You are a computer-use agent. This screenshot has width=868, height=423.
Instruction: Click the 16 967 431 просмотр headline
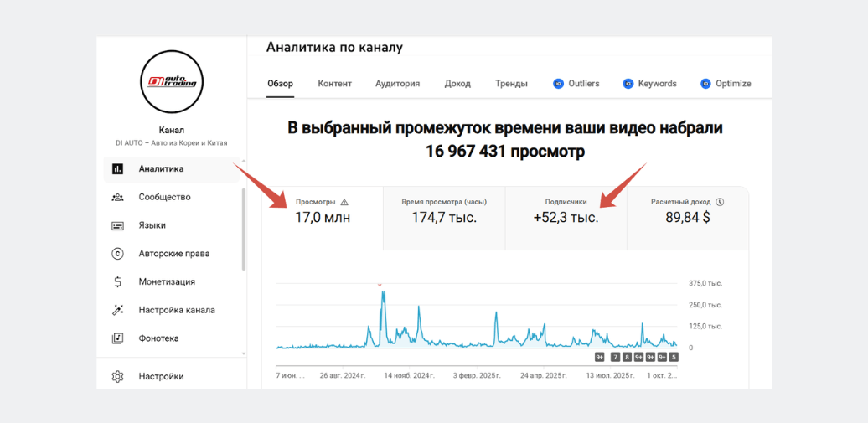coord(505,152)
